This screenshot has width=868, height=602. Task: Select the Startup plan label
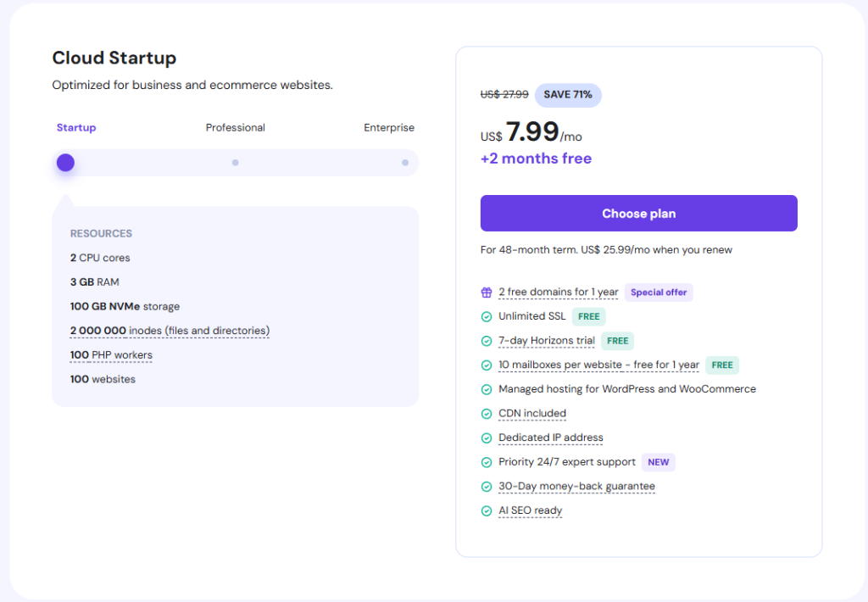click(x=76, y=127)
